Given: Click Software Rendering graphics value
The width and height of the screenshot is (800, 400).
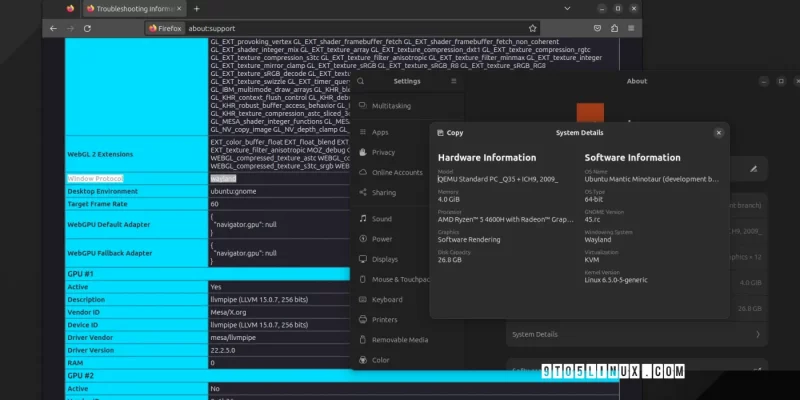Looking at the screenshot, I should pos(469,239).
